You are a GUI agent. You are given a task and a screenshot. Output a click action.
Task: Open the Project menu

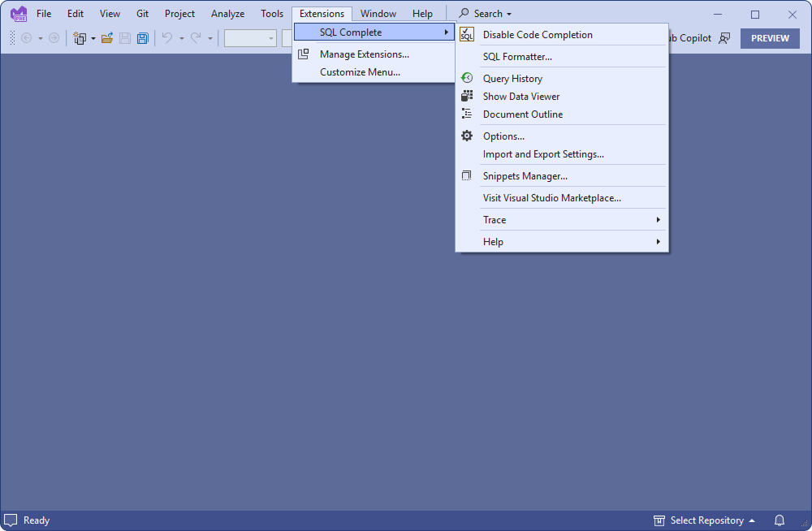pyautogui.click(x=179, y=14)
